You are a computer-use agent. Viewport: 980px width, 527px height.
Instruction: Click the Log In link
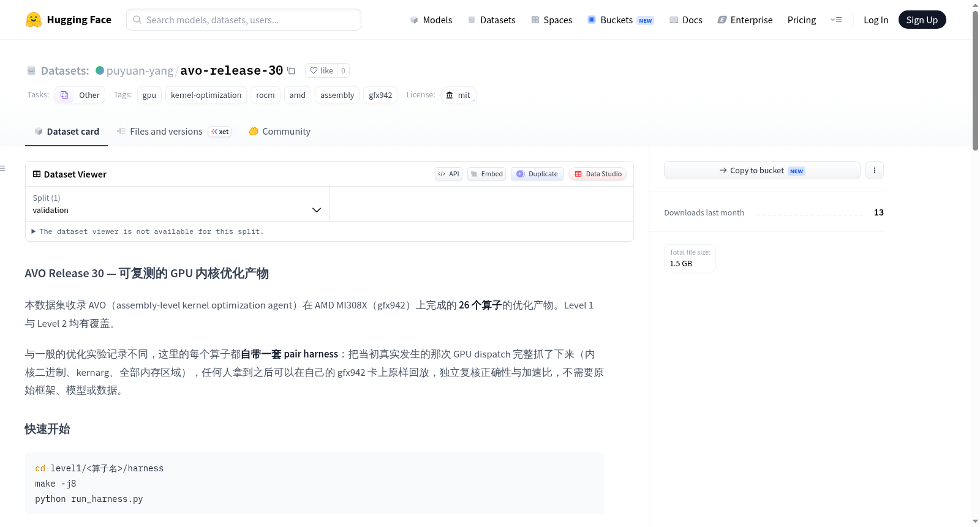pos(876,20)
